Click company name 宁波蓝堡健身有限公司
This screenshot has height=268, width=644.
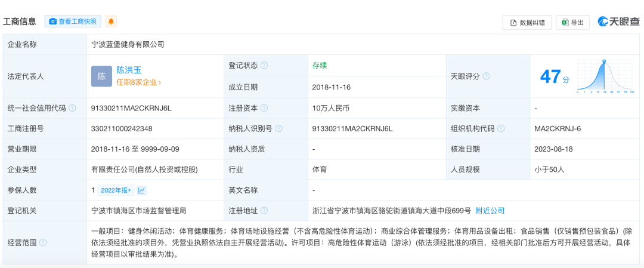click(x=128, y=44)
